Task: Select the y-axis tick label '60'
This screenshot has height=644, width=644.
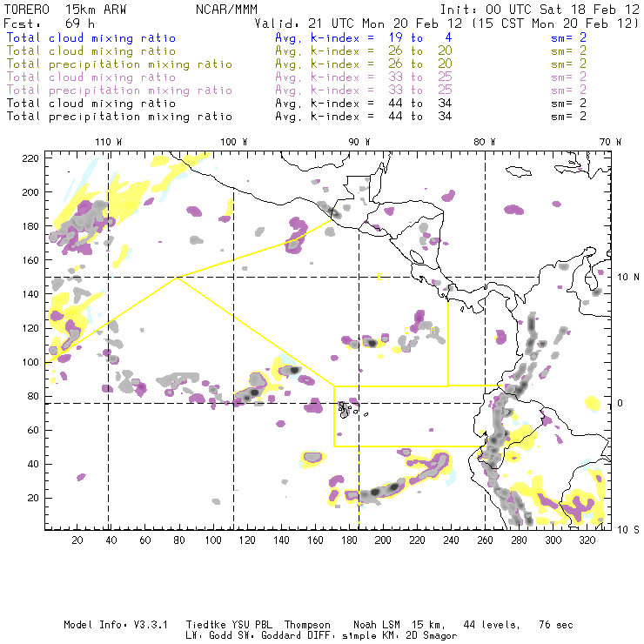Action: click(x=32, y=430)
